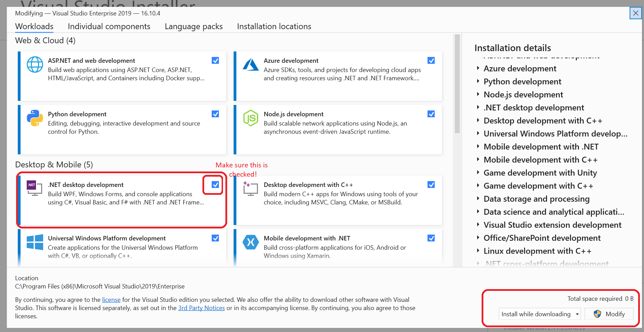Toggle the Python development checkbox

point(215,114)
